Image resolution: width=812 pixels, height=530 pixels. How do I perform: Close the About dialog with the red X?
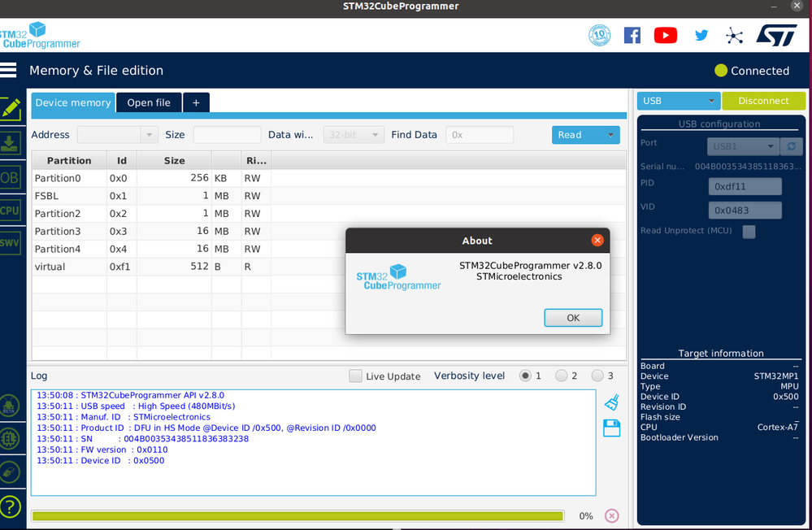[597, 240]
